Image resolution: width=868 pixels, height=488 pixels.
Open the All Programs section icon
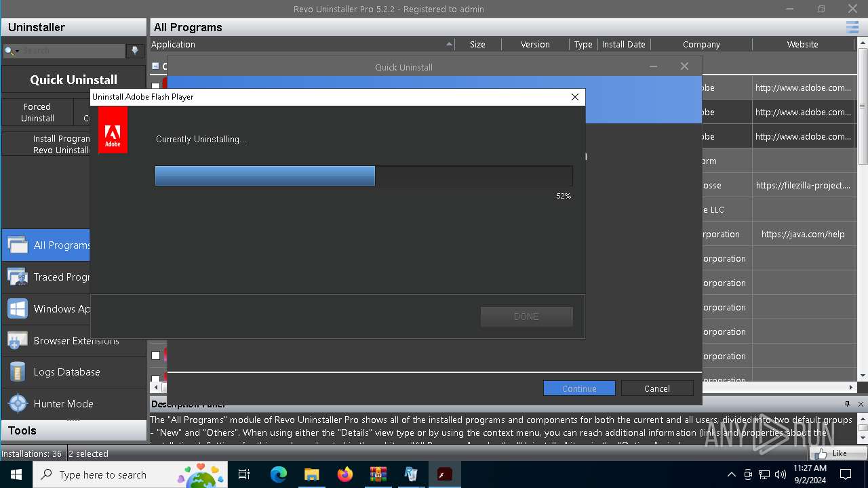(18, 245)
